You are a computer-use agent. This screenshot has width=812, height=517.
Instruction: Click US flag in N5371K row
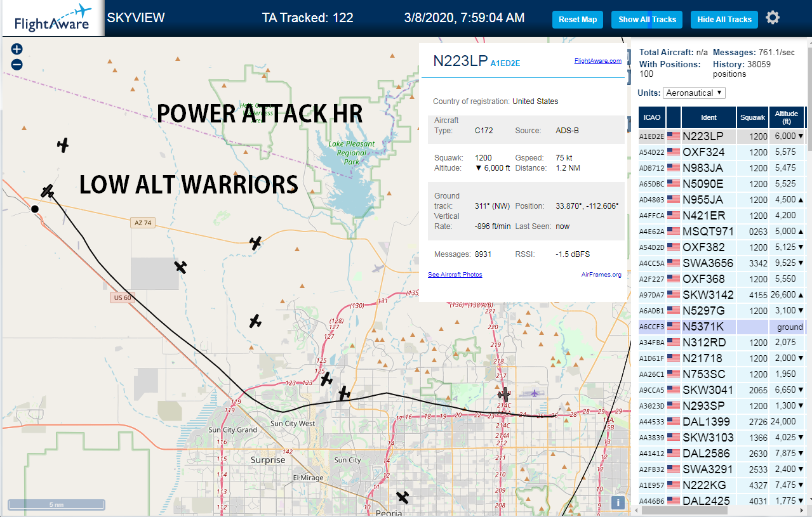click(674, 327)
